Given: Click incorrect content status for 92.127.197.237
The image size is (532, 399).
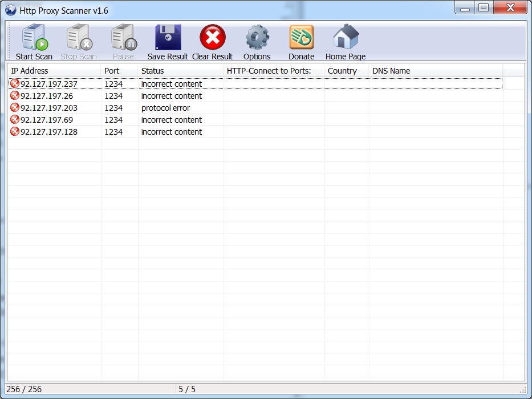Looking at the screenshot, I should coord(171,84).
